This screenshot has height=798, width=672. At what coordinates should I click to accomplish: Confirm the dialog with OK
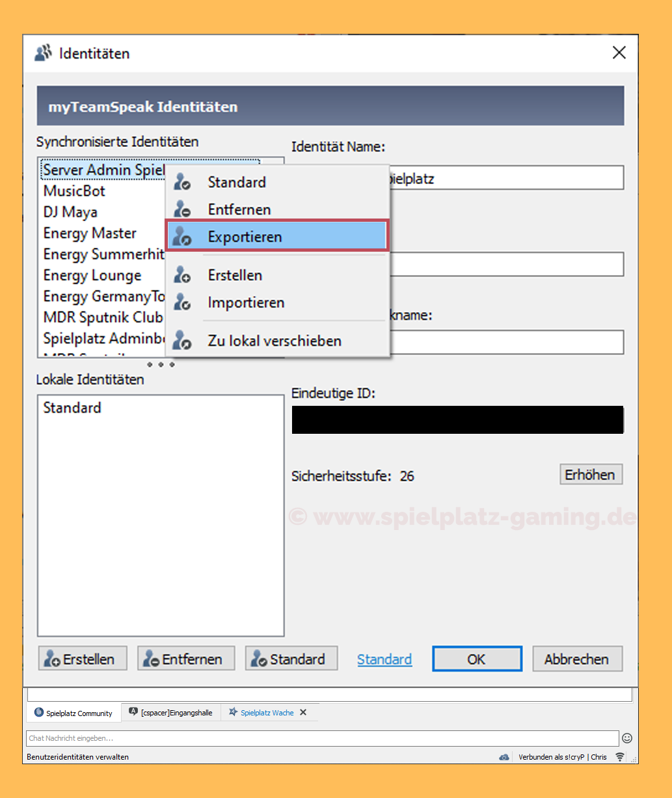coord(477,659)
